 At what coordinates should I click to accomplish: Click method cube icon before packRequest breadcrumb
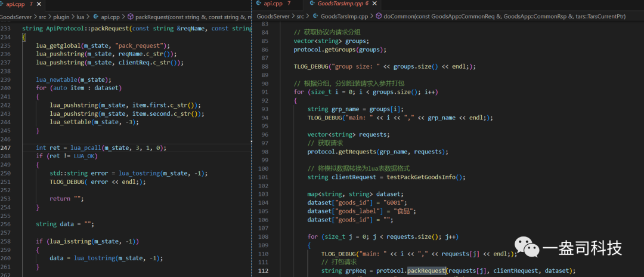tap(130, 17)
